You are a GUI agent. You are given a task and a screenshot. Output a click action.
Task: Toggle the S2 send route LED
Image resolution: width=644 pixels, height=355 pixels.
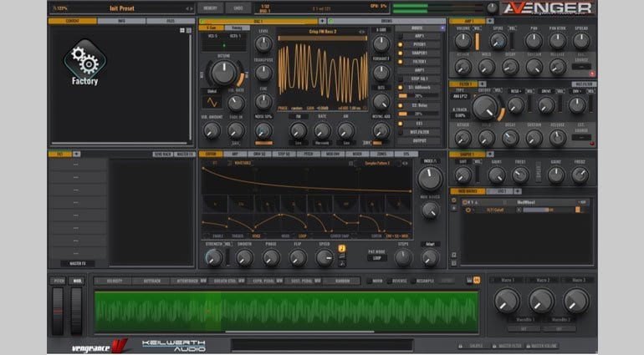point(400,105)
